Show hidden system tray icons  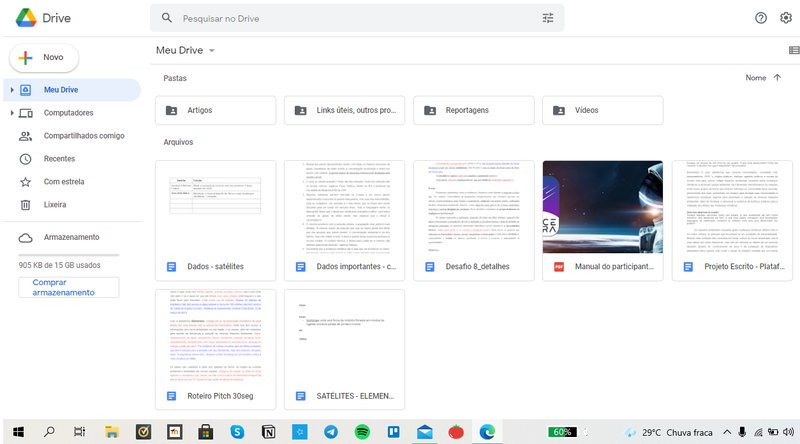(x=727, y=432)
